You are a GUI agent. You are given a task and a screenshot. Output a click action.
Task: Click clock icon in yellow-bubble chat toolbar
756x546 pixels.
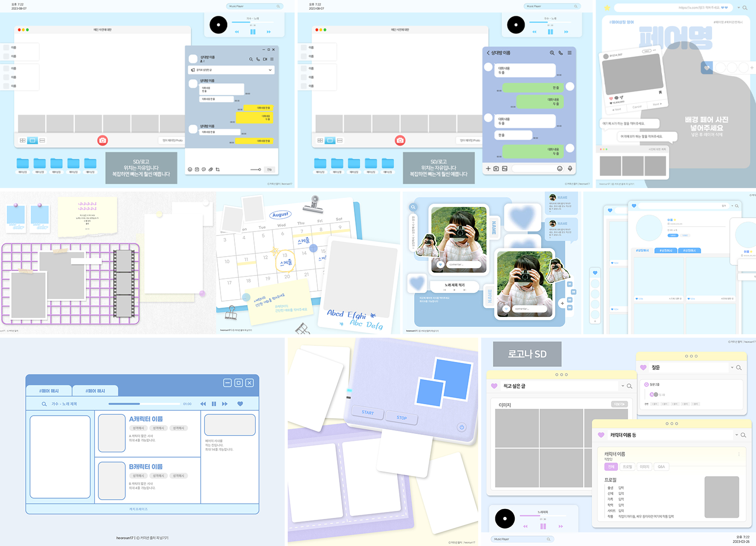coord(204,169)
